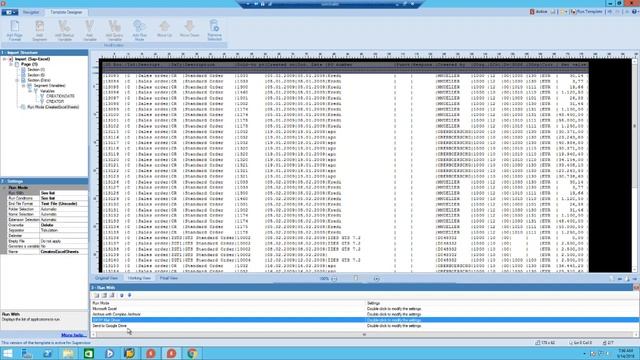The height and width of the screenshot is (360, 640).
Task: Open the More help link
Action: tap(73, 335)
